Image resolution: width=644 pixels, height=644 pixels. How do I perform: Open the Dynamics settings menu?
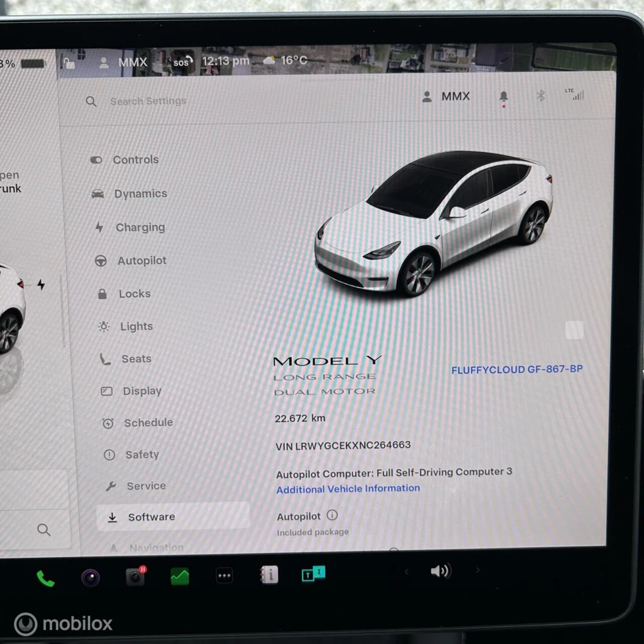point(130,194)
